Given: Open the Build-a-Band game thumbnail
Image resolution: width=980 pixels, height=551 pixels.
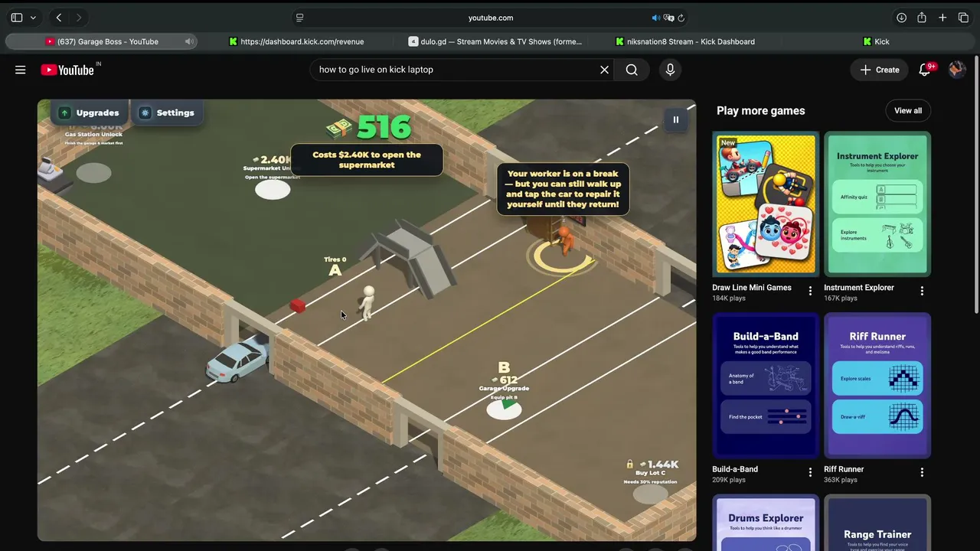Looking at the screenshot, I should [766, 385].
